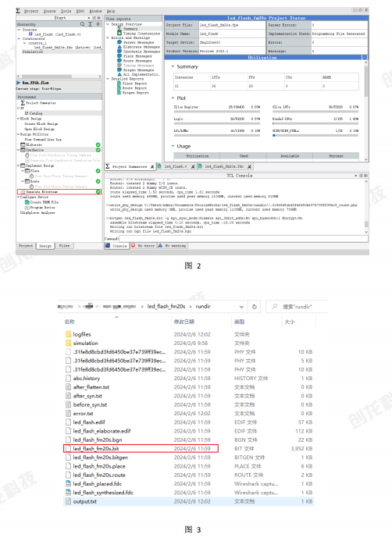Click the rundir search box
Screen dimensions: 392x541
(298, 306)
